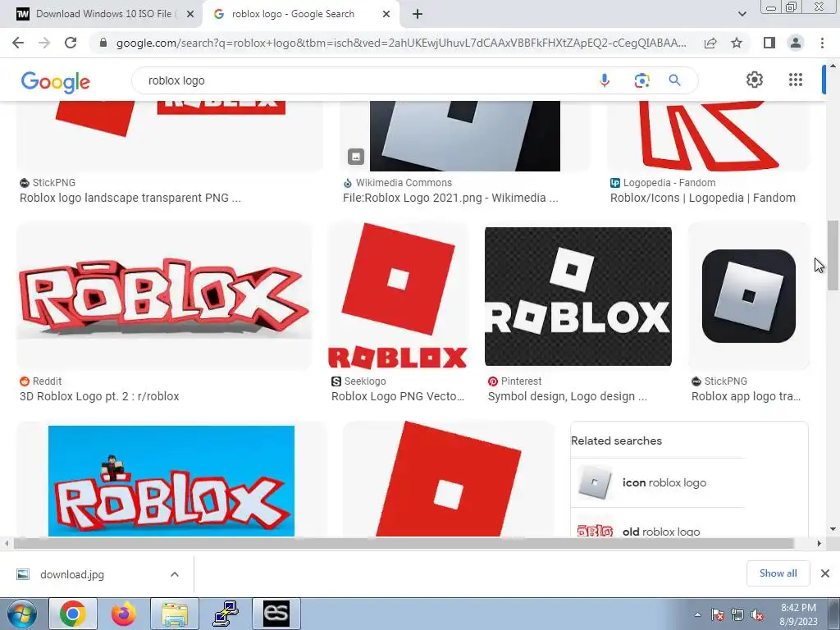
Task: Click the share page icon in address bar
Action: click(x=710, y=43)
